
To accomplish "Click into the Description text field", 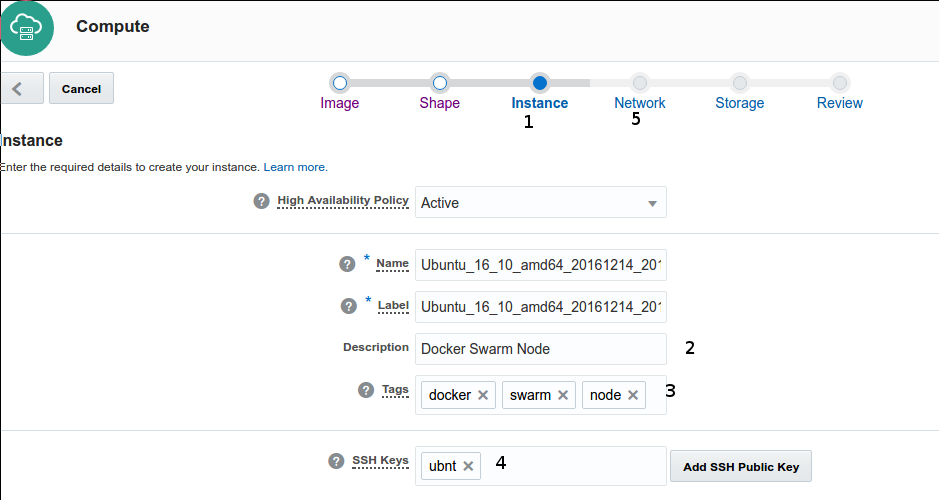I will coord(540,349).
